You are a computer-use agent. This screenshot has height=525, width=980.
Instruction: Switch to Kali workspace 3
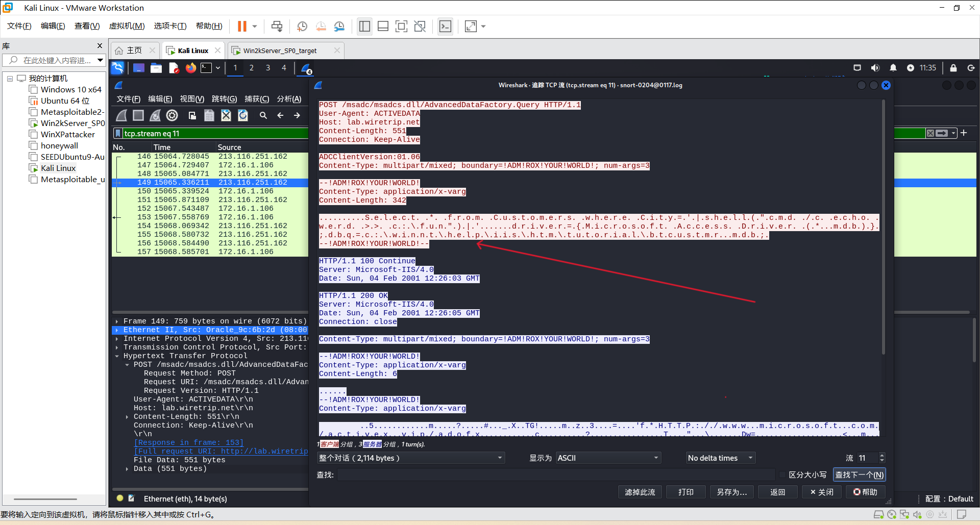click(x=268, y=68)
